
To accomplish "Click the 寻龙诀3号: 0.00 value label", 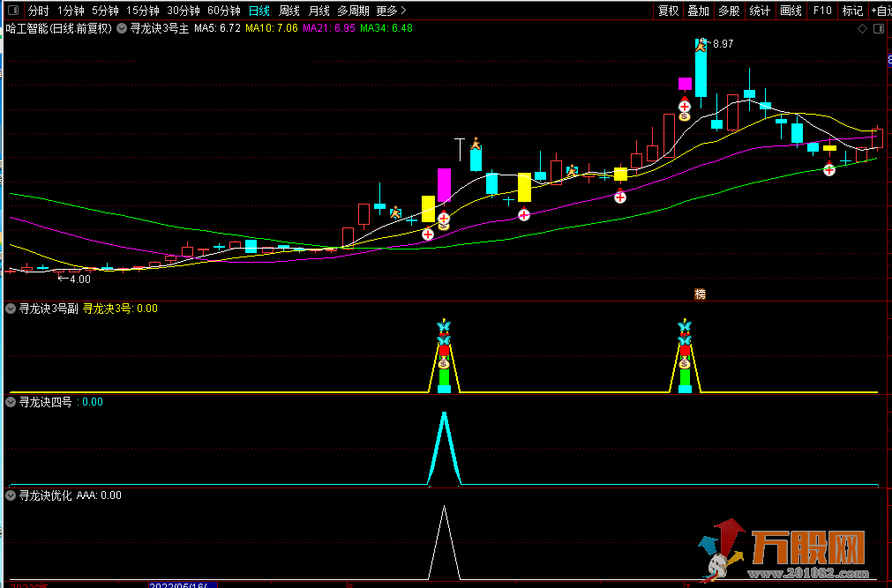I will pyautogui.click(x=120, y=309).
